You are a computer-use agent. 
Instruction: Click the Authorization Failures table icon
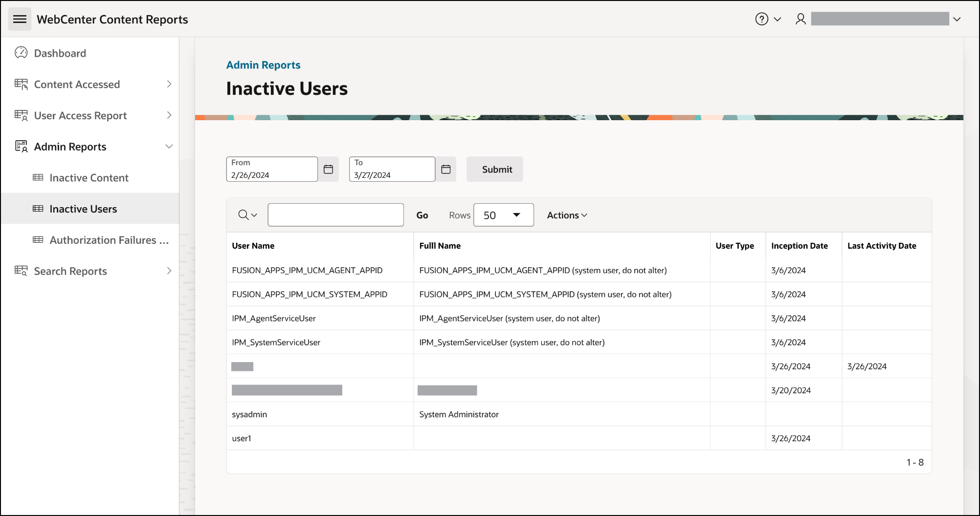click(38, 239)
